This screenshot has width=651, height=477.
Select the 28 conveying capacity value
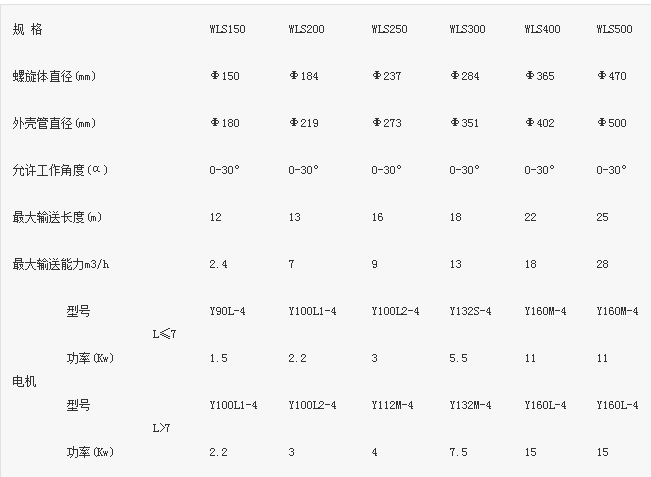pos(602,264)
